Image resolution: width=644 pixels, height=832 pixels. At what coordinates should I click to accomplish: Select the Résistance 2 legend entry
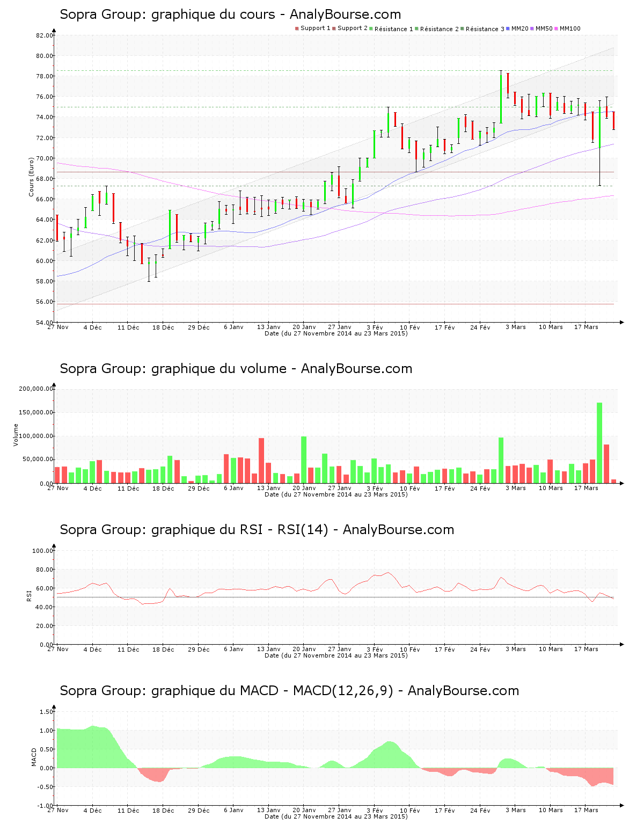[437, 28]
